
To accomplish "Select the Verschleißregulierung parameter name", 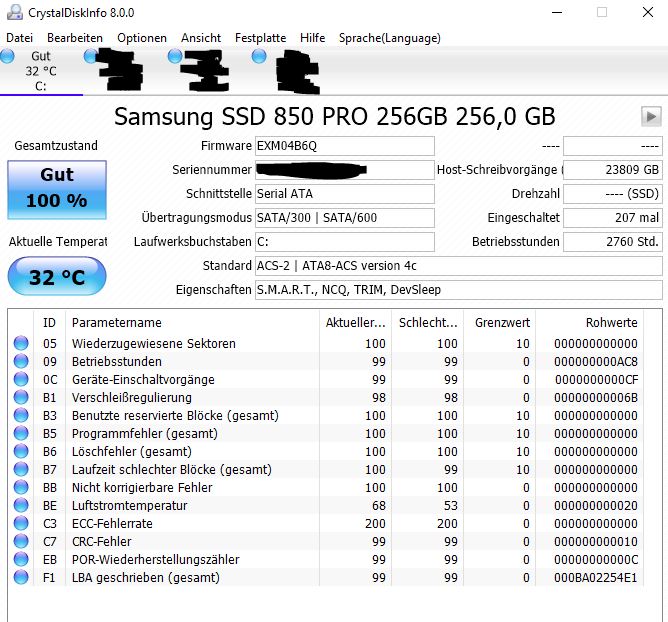I will coord(132,397).
